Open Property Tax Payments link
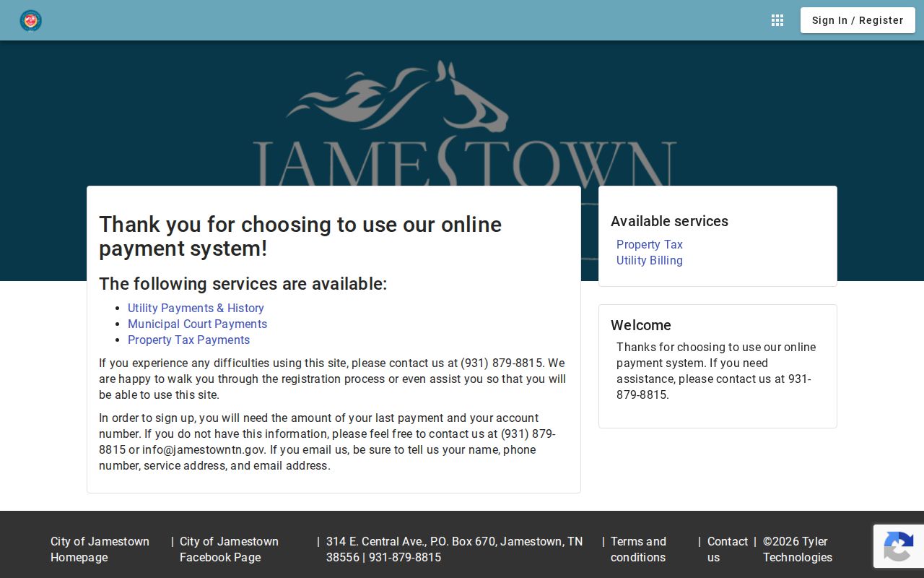 click(x=188, y=340)
